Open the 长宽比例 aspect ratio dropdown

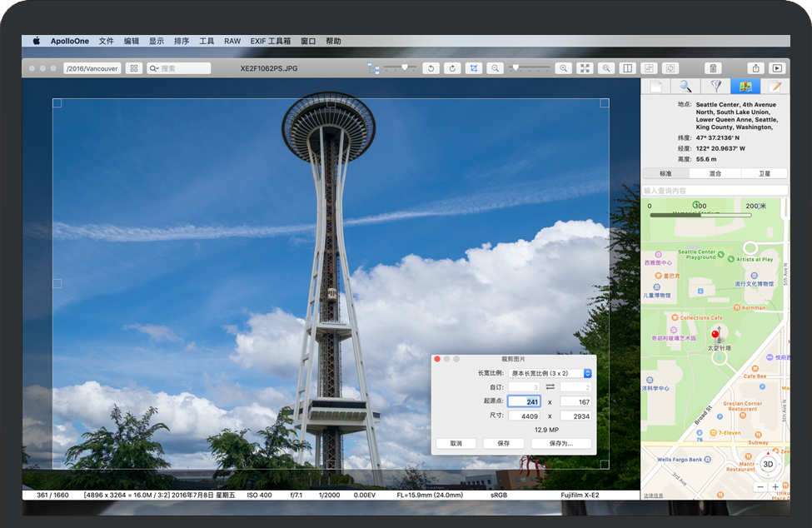coord(550,373)
